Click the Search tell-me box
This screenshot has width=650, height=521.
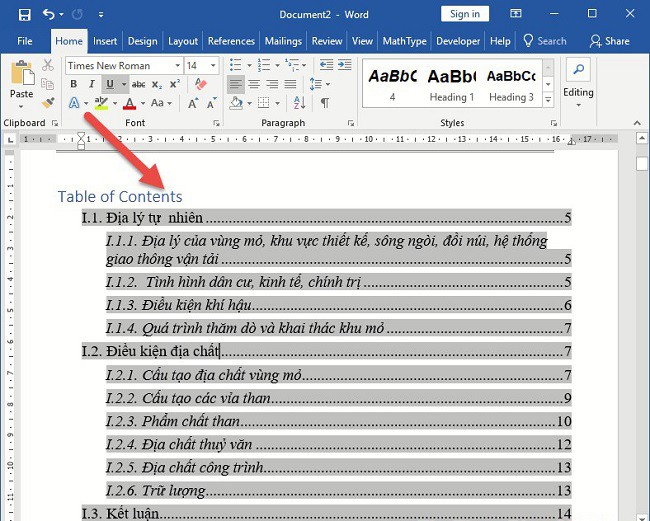(545, 41)
